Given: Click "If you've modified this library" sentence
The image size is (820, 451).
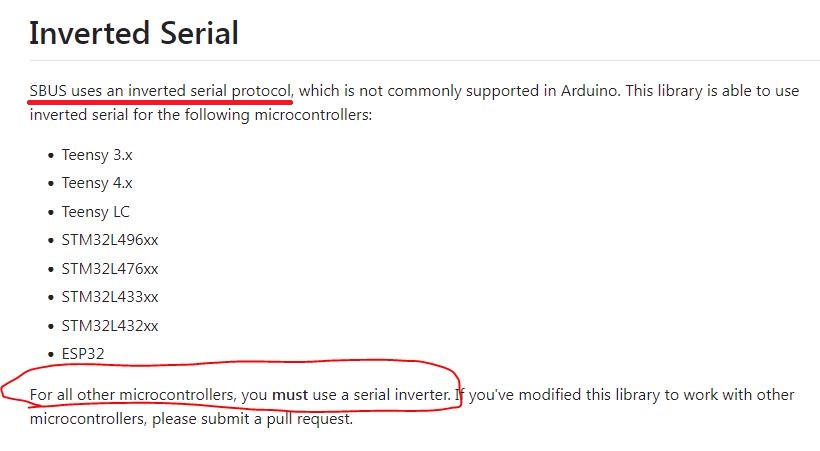Looking at the screenshot, I should (x=560, y=395).
